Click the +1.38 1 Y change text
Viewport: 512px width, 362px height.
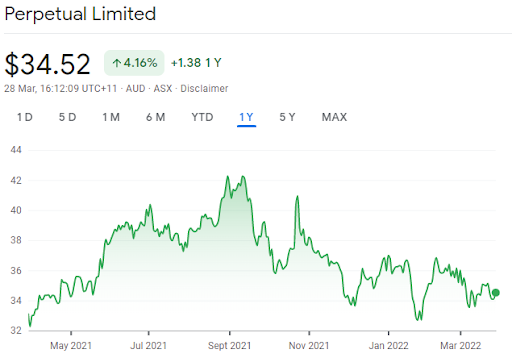point(196,63)
